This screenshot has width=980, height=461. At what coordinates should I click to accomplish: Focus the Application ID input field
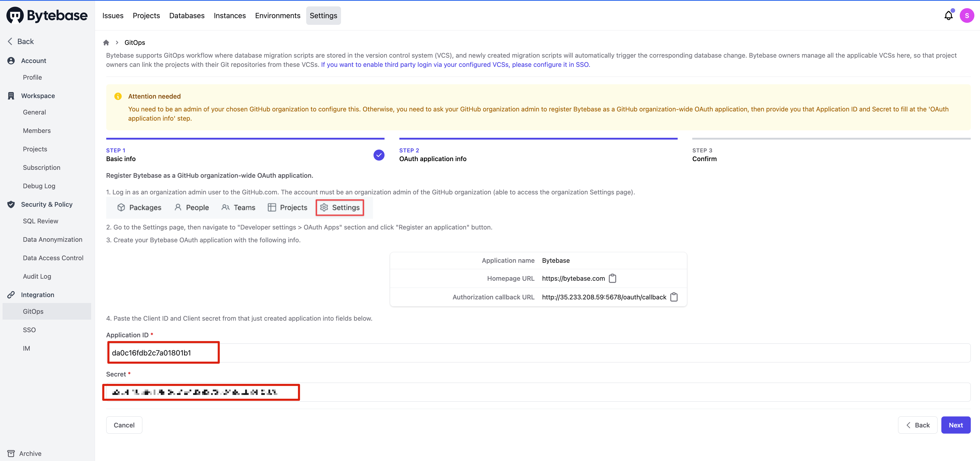coord(538,353)
